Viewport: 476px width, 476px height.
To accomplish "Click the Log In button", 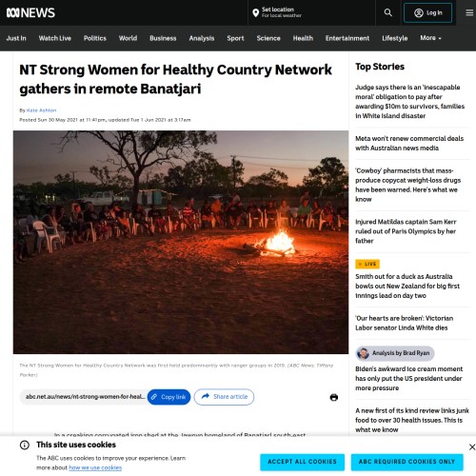I will tap(427, 12).
